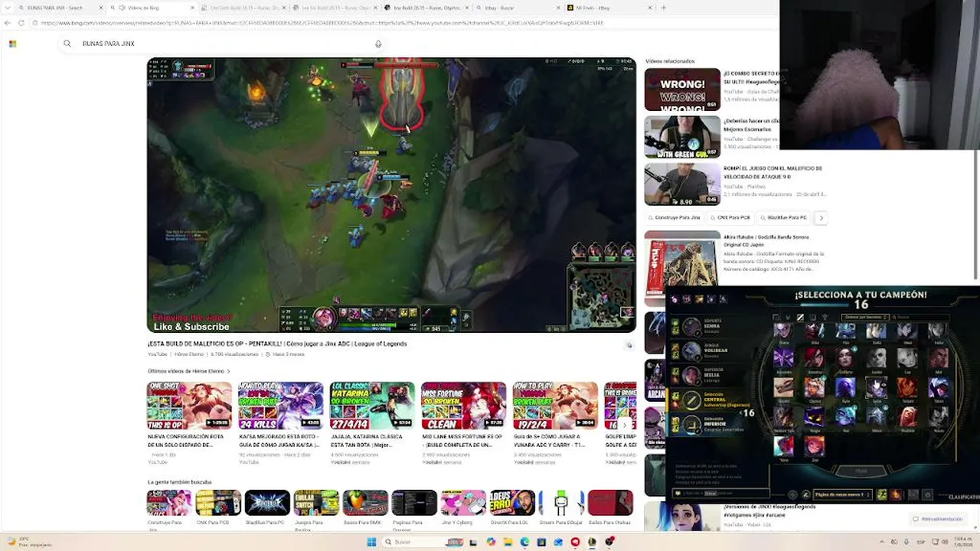Click the Senna teammate row
This screenshot has width=980, height=551.
[711, 326]
